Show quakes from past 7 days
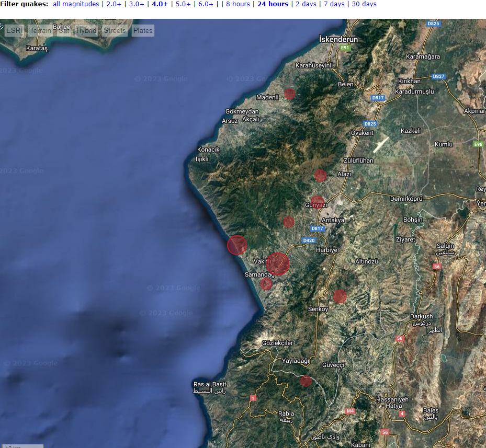The height and width of the screenshot is (448, 486). [334, 4]
